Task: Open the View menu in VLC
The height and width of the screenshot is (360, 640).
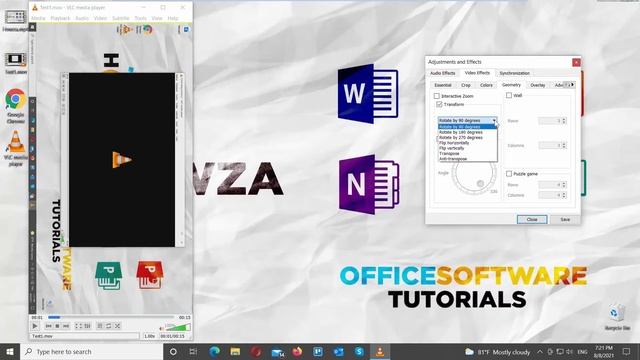Action: (x=157, y=18)
